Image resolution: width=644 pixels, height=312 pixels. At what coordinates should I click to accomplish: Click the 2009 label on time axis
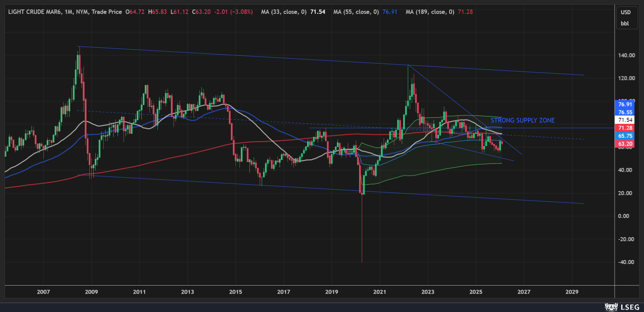pyautogui.click(x=91, y=292)
